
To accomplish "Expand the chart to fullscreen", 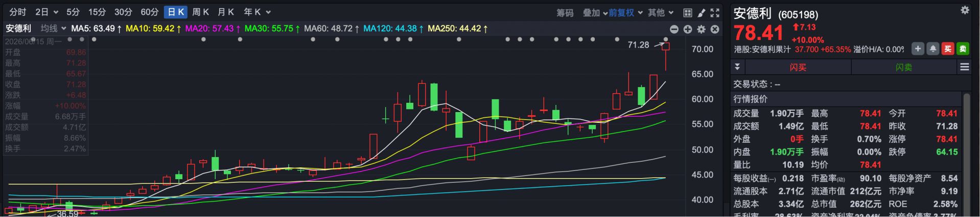I will (715, 13).
